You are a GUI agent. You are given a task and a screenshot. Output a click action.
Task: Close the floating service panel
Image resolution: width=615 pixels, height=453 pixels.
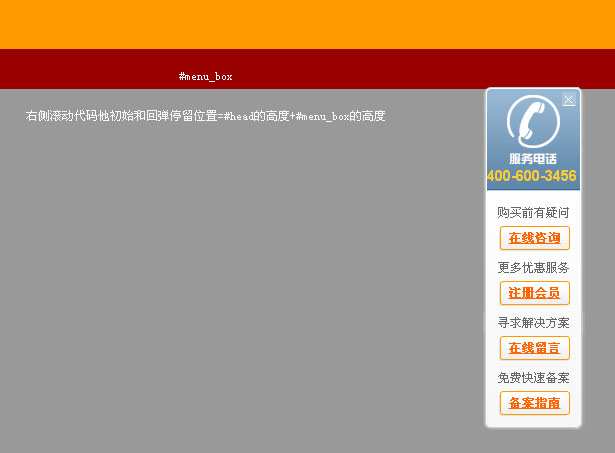tap(569, 99)
